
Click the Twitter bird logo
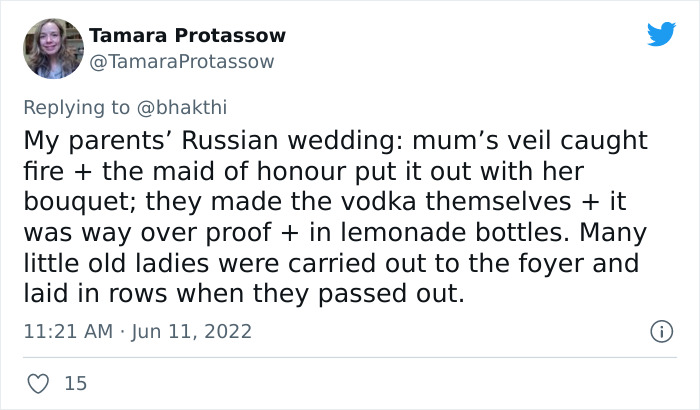click(x=661, y=35)
